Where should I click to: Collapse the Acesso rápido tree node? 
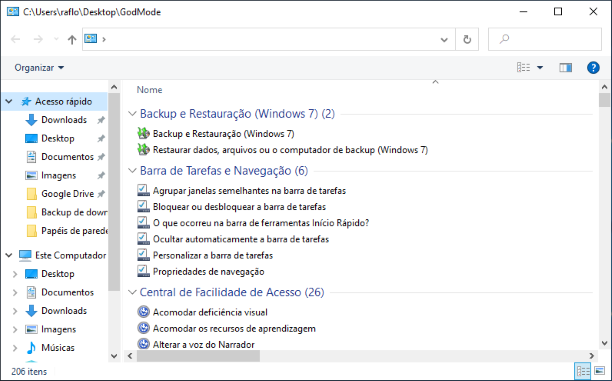tap(9, 101)
